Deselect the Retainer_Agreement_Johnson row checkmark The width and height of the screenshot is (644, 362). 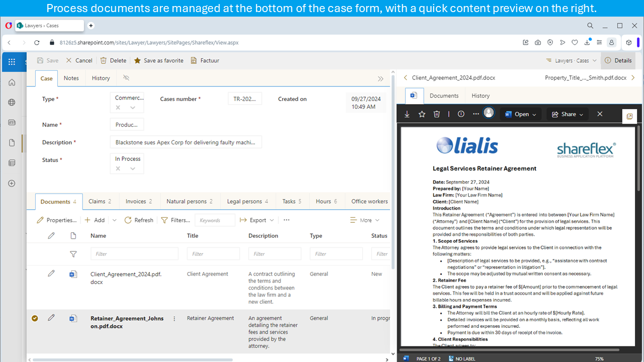click(x=35, y=318)
